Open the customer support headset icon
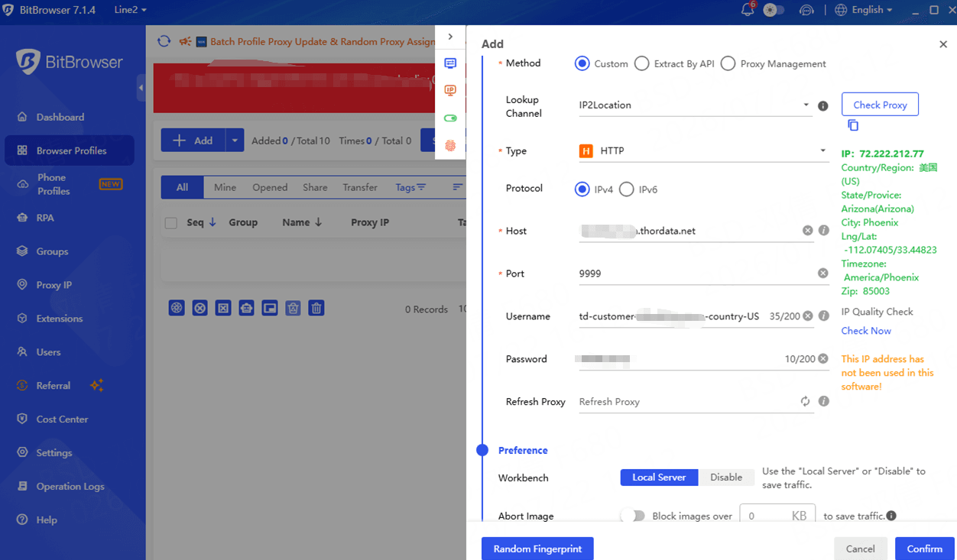Viewport: 957px width, 560px height. [806, 10]
